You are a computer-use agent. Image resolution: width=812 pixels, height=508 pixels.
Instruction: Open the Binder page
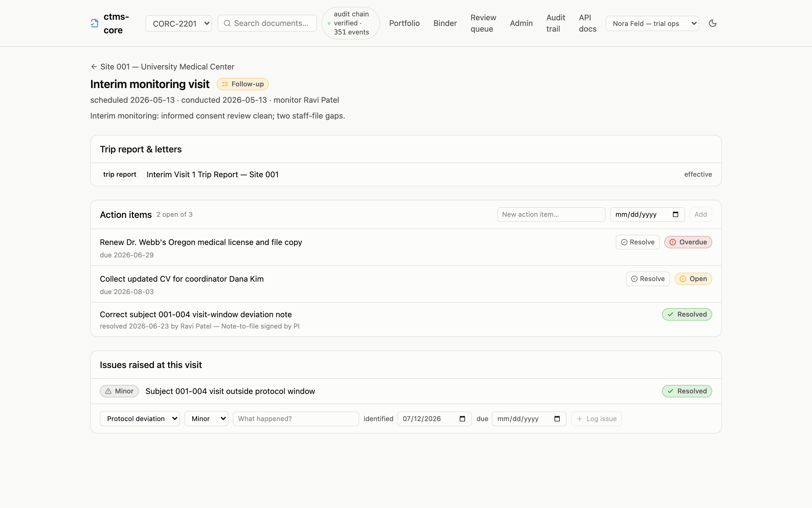point(445,23)
